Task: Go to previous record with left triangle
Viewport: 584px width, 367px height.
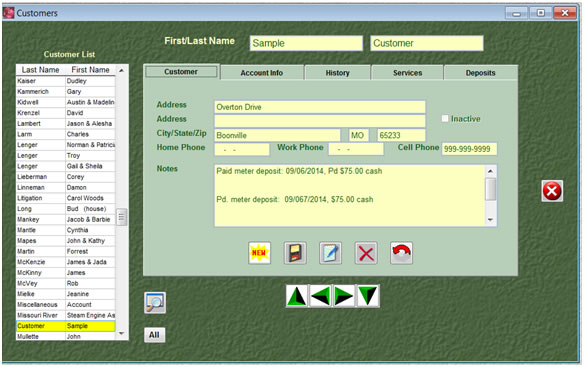Action: pyautogui.click(x=320, y=296)
